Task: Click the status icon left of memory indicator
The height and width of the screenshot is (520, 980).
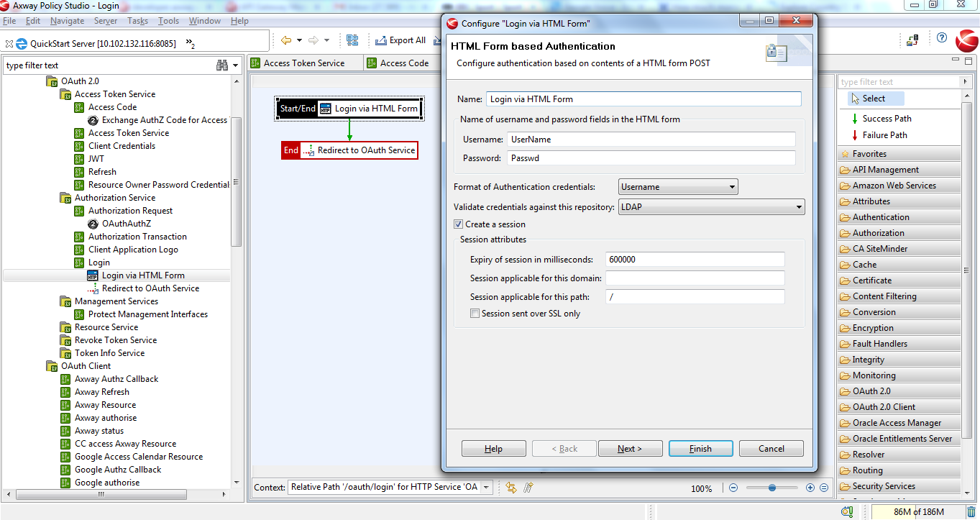Action: pyautogui.click(x=847, y=512)
